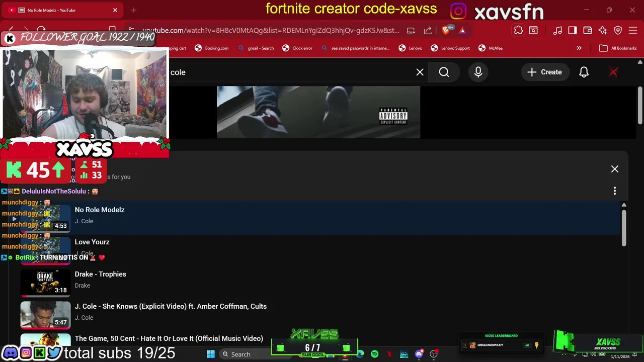Open the All Bookmarks folder
This screenshot has width=644, height=362.
click(x=618, y=48)
